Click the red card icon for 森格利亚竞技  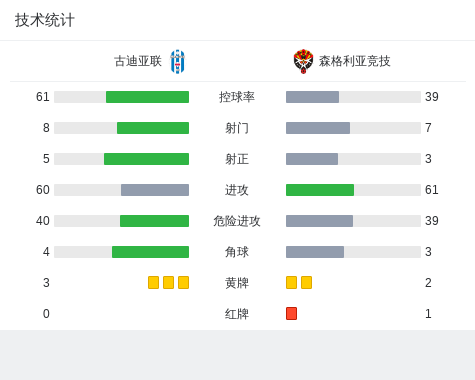291,313
